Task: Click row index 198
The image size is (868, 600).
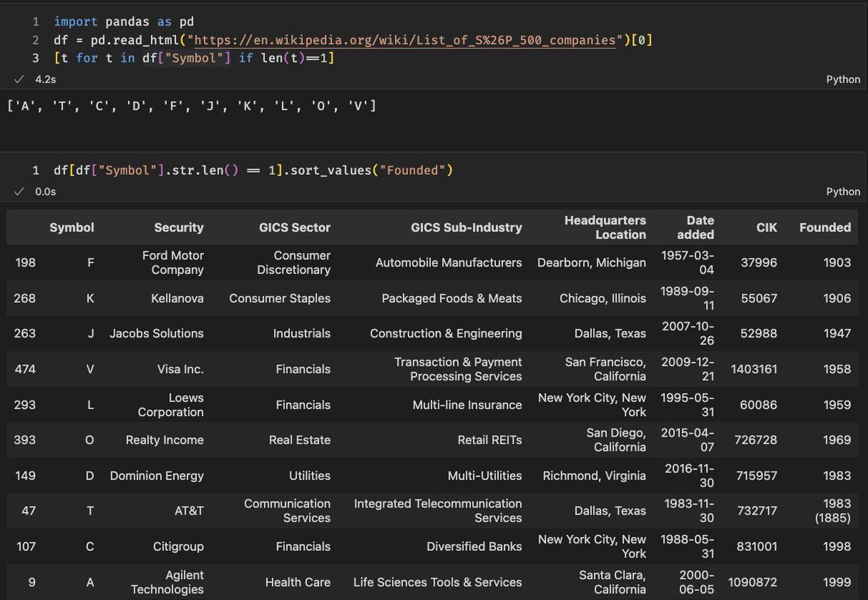Action: coord(25,262)
